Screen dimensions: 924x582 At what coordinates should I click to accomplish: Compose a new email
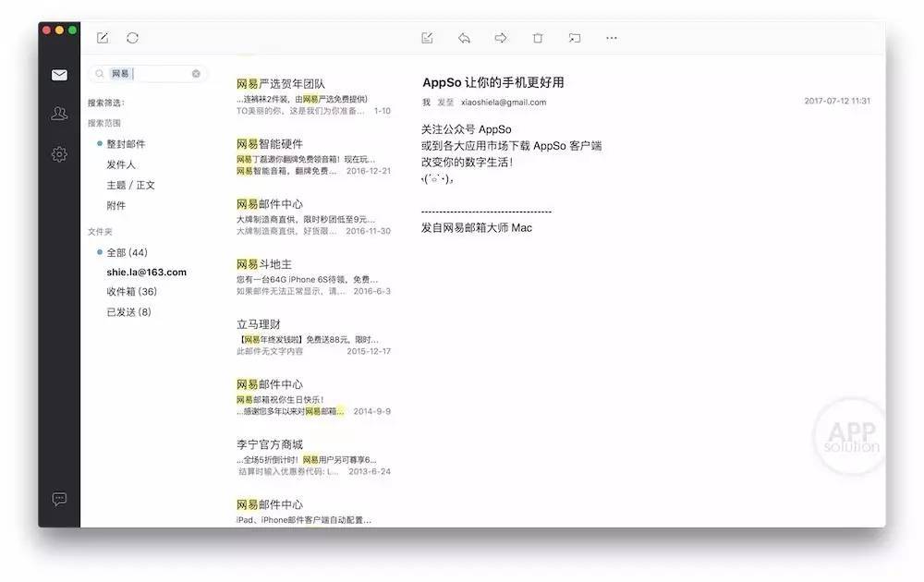pos(103,38)
